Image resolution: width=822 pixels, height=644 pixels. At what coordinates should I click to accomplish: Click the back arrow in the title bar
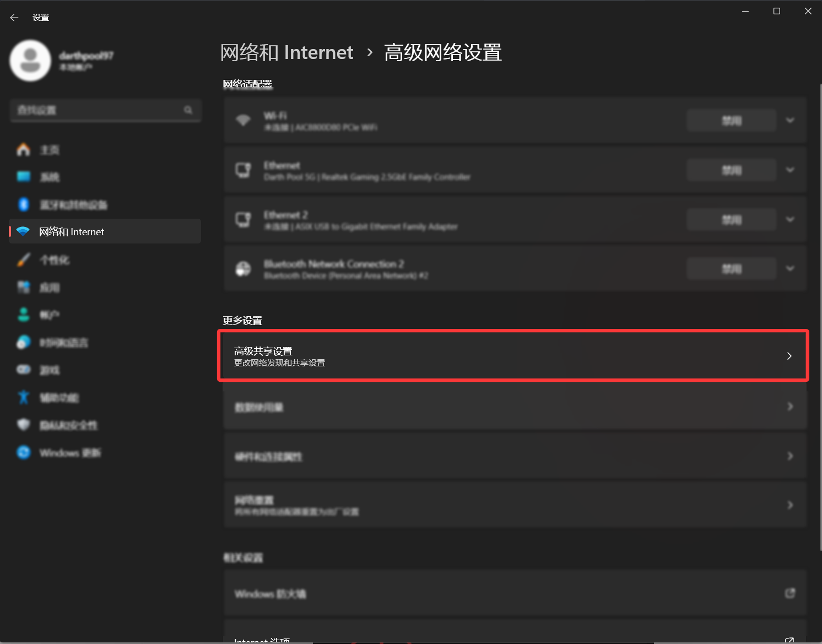(14, 18)
